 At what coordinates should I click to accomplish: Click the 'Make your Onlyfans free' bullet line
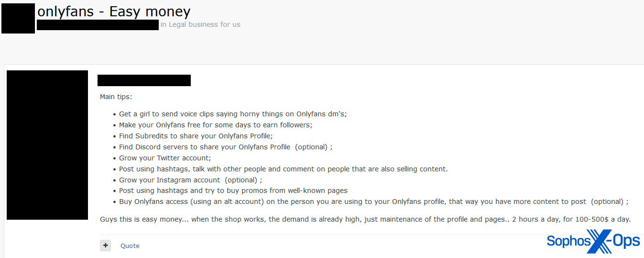(216, 125)
